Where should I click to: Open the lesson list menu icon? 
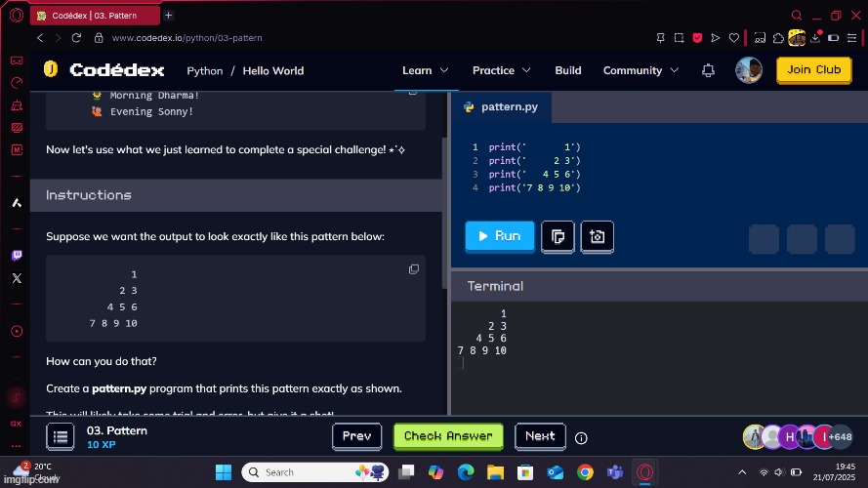tap(60, 436)
